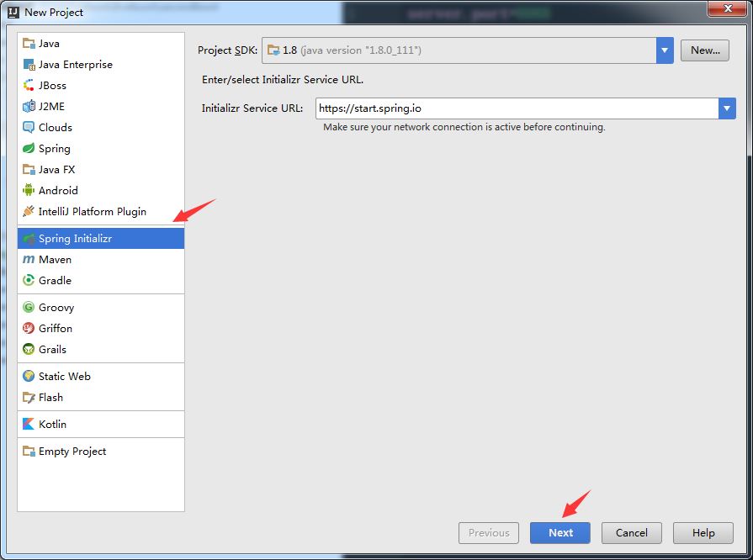Click the Kotlin K icon
Viewport: 753px width, 560px height.
click(x=29, y=424)
